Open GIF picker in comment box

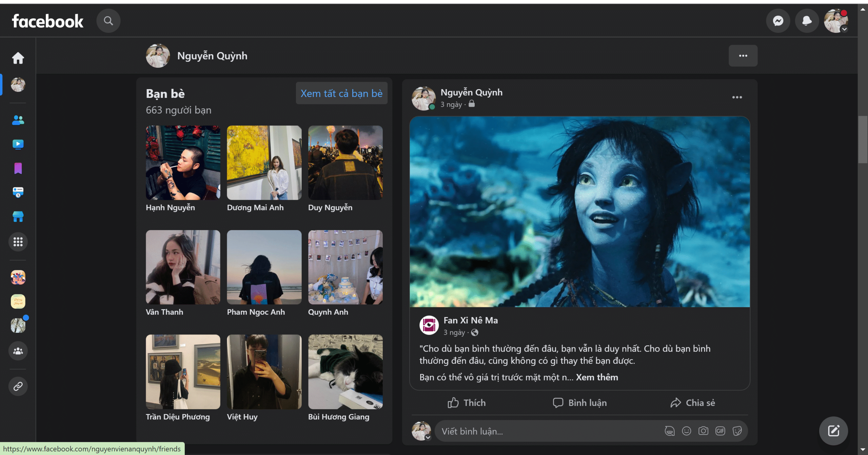click(x=720, y=431)
